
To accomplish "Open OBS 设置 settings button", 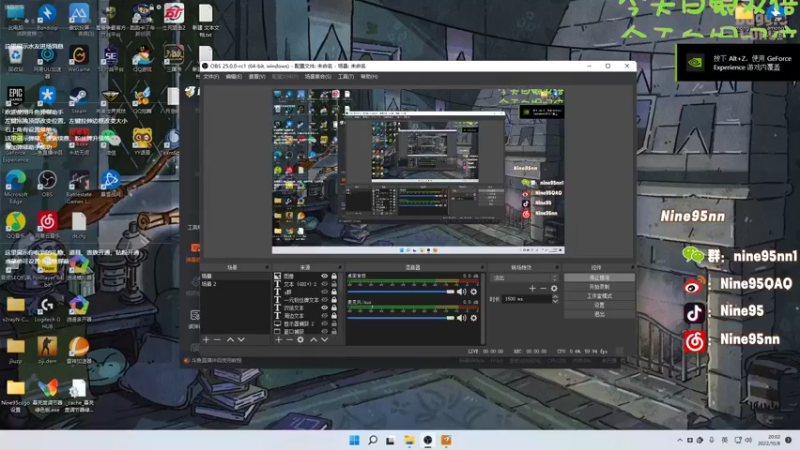I will pos(599,305).
